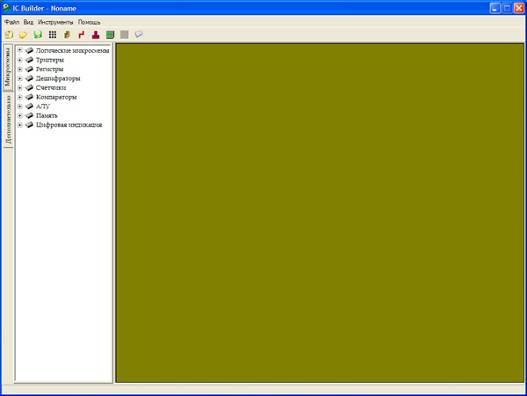
Task: Expand the Дешифраторы tree node
Action: click(x=20, y=78)
